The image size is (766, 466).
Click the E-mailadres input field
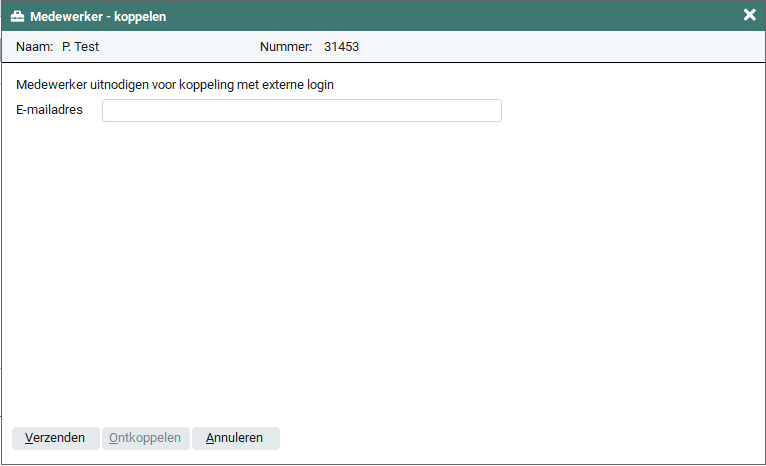click(x=301, y=110)
